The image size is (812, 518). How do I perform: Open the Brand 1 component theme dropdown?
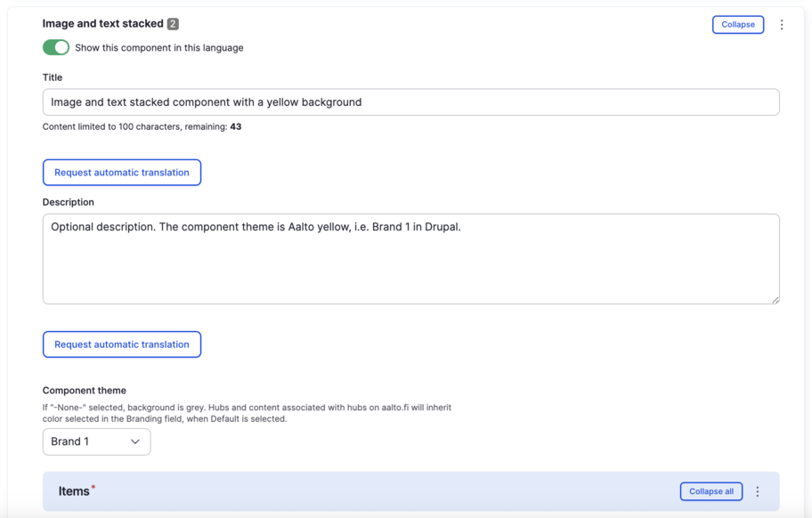coord(96,441)
